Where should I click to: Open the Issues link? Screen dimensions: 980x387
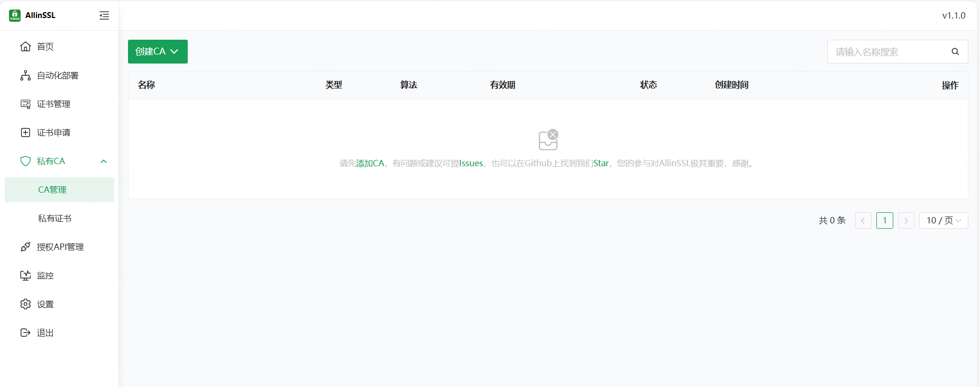click(471, 163)
